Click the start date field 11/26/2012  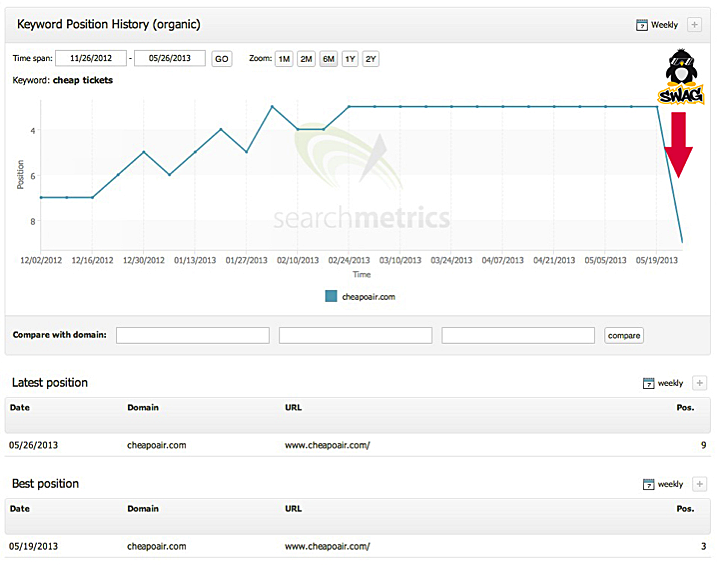point(91,58)
